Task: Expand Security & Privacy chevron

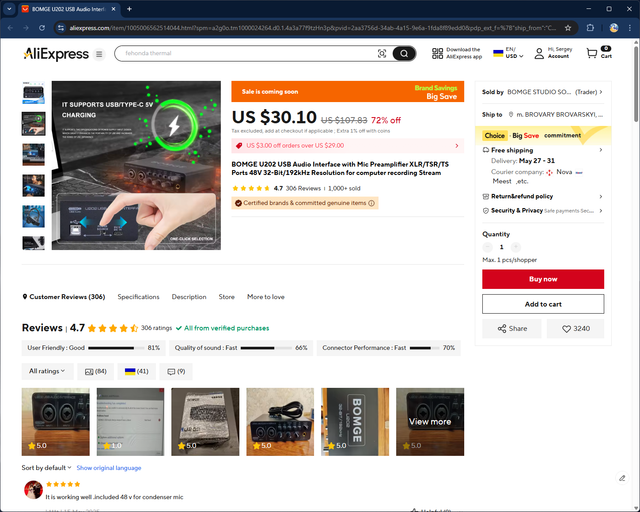Action: coord(601,211)
